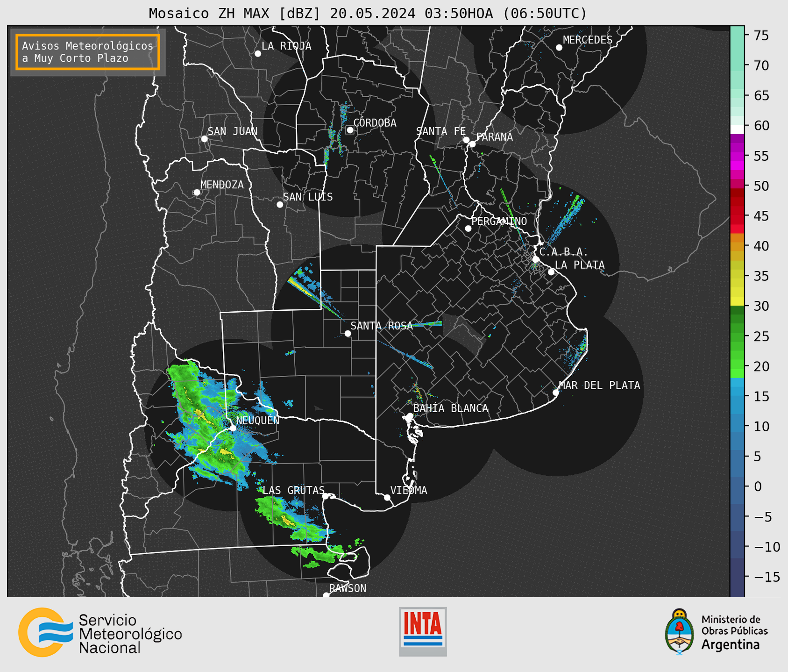This screenshot has height=672, width=788.
Task: Click the LAS GRUTAS label
Action: (x=293, y=490)
